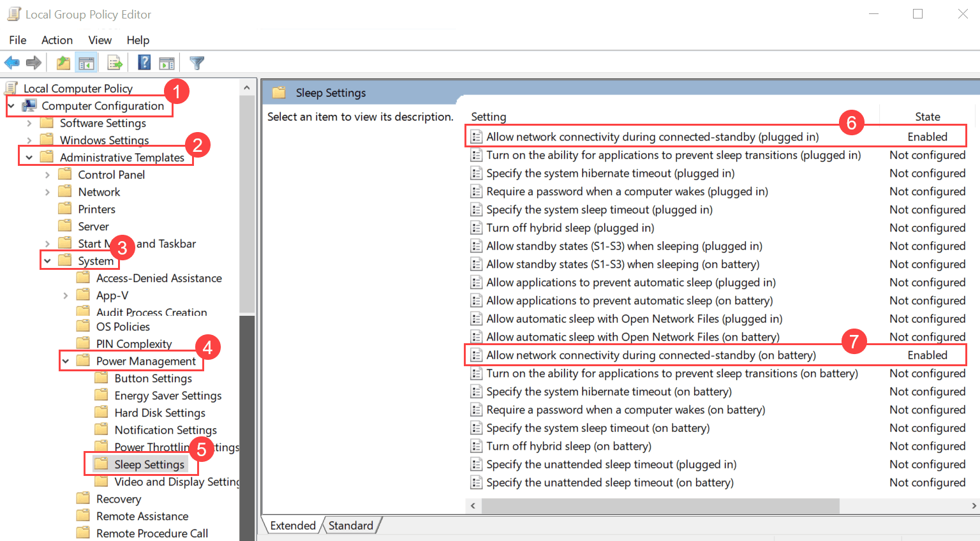Click the Setting column header
Screen dimensions: 980x541
(489, 117)
